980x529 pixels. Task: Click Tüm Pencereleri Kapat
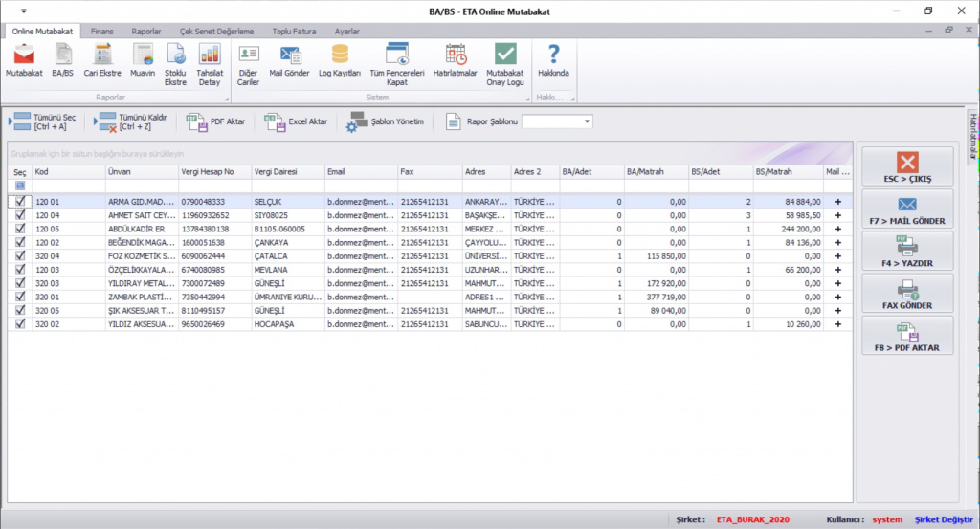click(397, 64)
